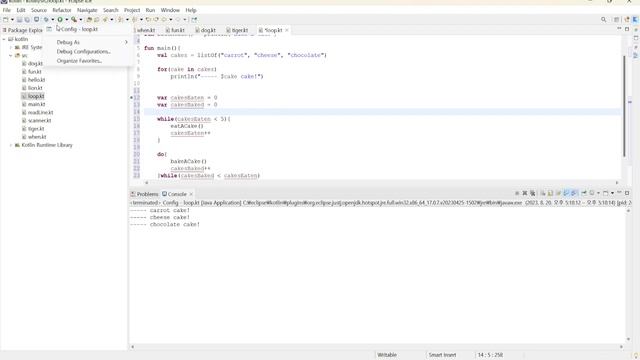This screenshot has height=360, width=640.
Task: Switch to the dog.kt editor tab
Action: click(x=205, y=30)
